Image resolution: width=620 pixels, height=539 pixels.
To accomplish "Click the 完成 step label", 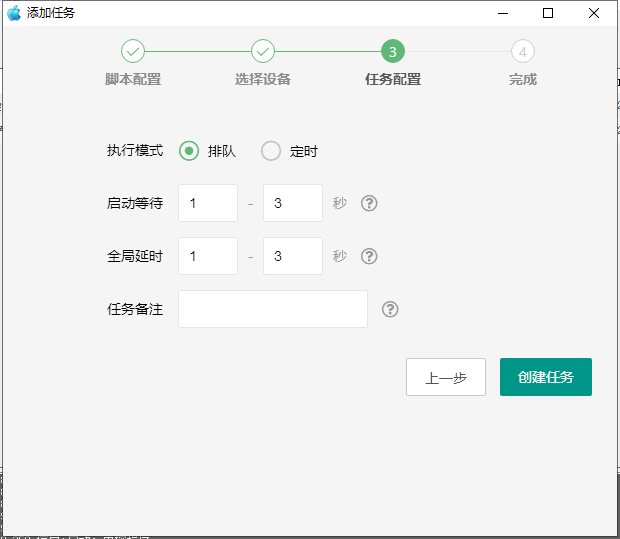I will click(x=523, y=79).
